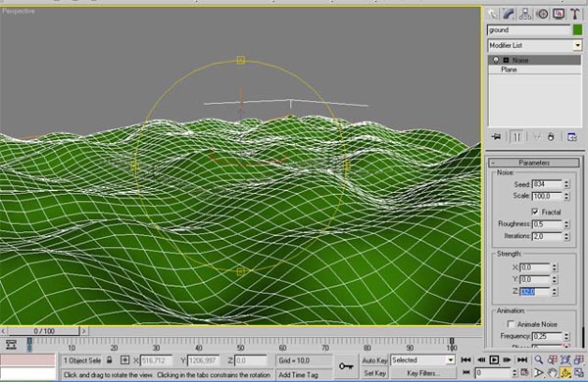Click the Strength Y field
Viewport: 588px width, 382px height.
534,279
